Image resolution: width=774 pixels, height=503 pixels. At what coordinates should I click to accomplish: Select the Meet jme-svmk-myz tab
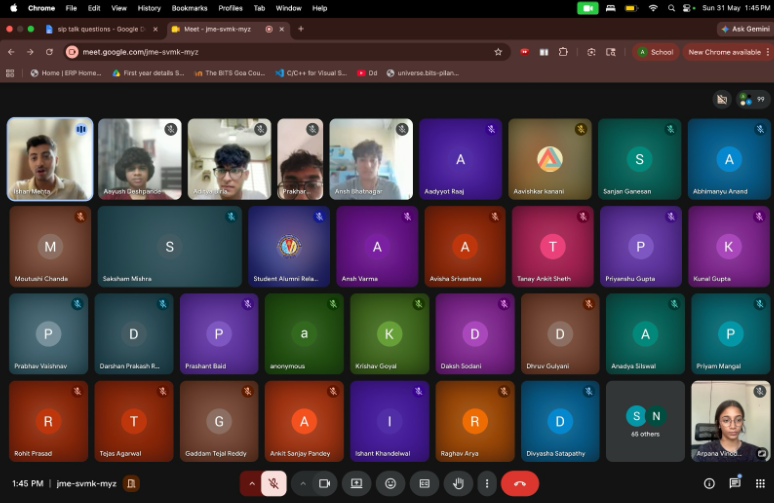click(217, 29)
